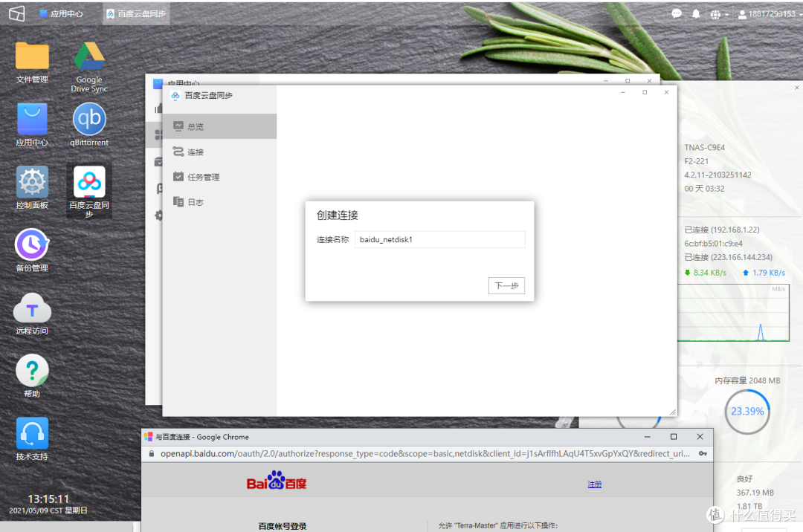Open the 备份管理 desktop icon
Viewport: 803px width, 532px height.
(32, 250)
